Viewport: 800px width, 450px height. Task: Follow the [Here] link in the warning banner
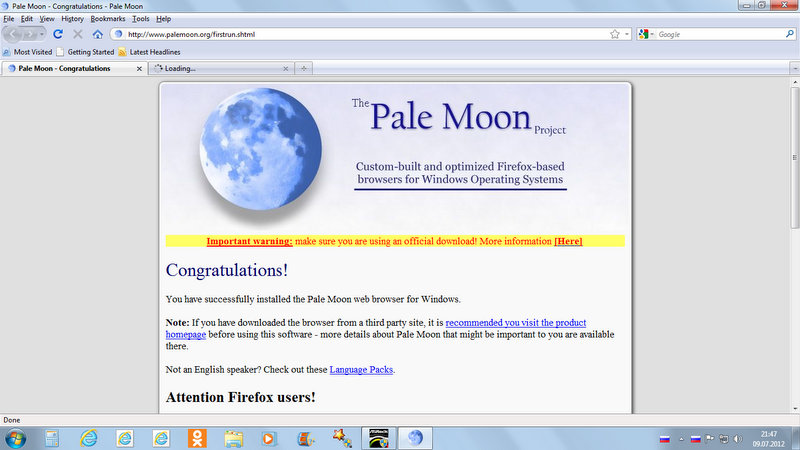point(568,241)
